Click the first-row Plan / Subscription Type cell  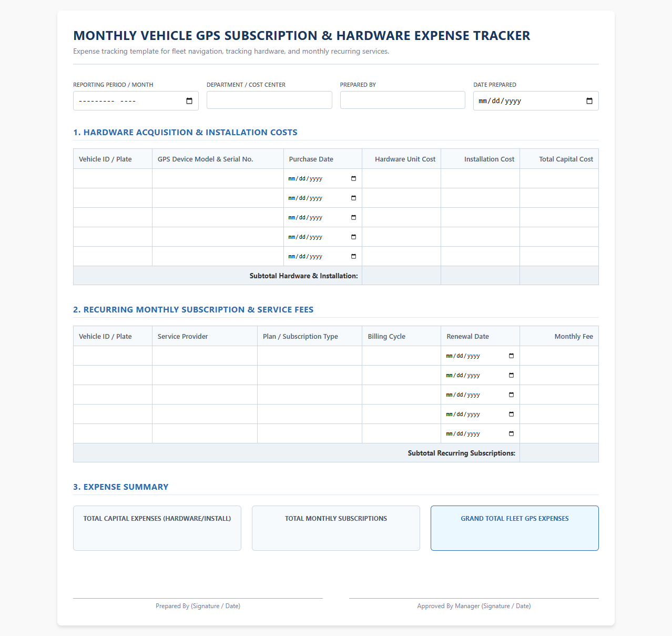point(310,356)
